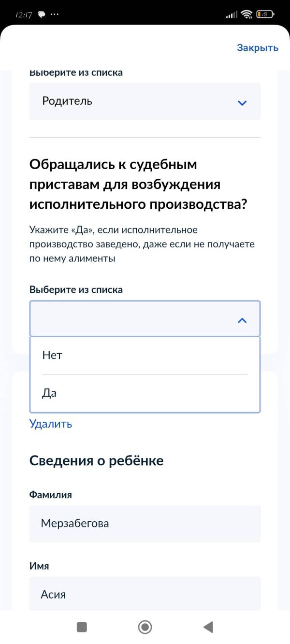Tap the cellular signal strength icon
Screen dimensions: 290x644
[x=231, y=15]
